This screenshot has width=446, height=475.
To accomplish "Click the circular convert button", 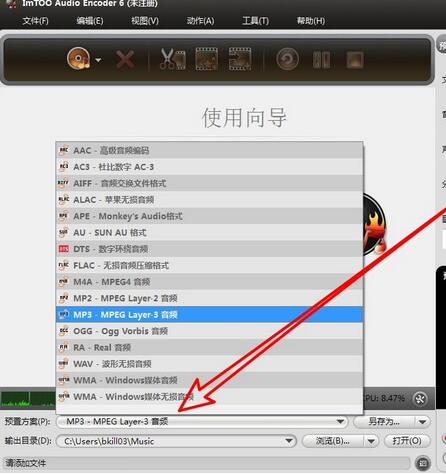I will [x=287, y=59].
